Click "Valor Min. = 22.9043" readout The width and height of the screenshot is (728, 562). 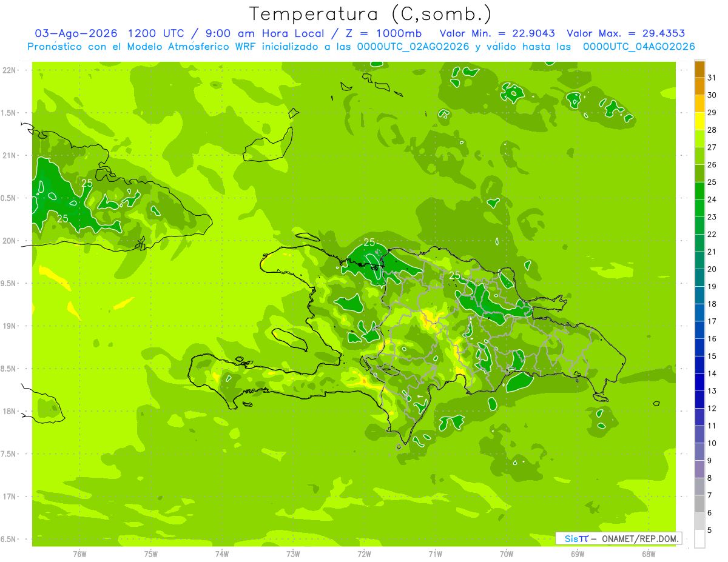pos(497,33)
